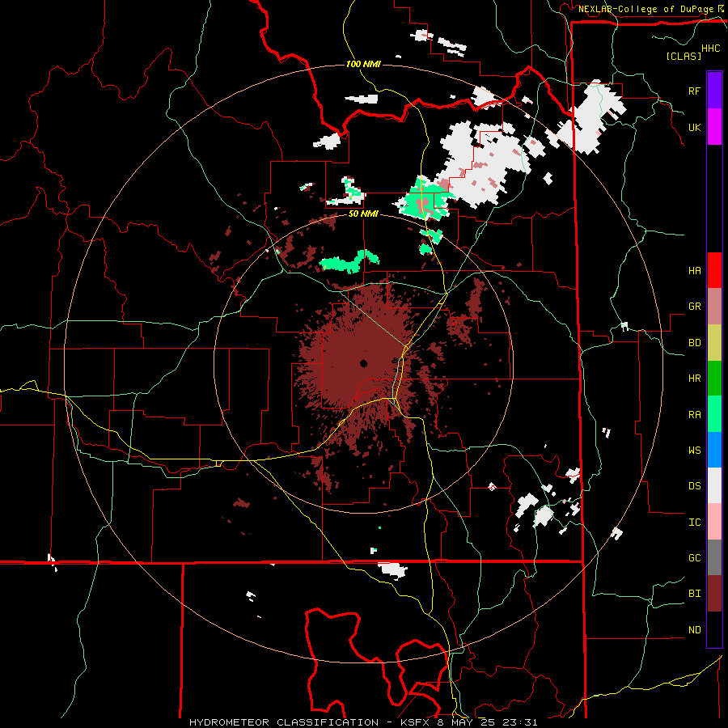This screenshot has width=728, height=728.
Task: Click the BI legend label
Action: pyautogui.click(x=694, y=594)
